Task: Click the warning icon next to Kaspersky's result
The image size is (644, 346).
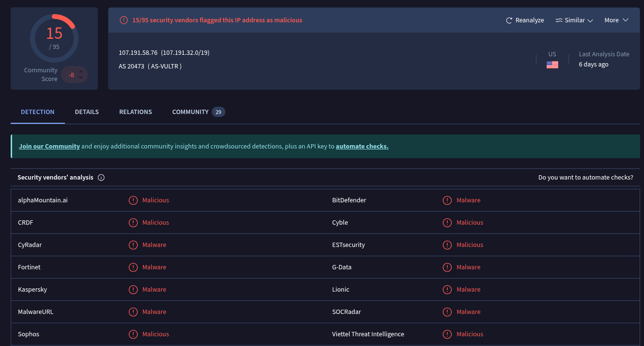Action: [x=133, y=290]
